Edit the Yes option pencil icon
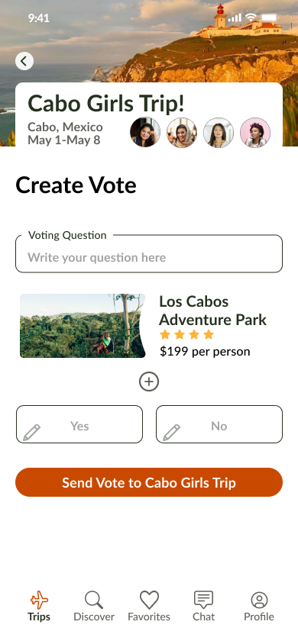 click(x=31, y=433)
